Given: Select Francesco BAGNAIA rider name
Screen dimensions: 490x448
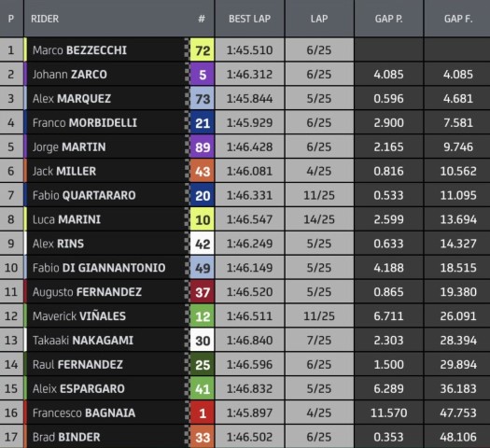Looking at the screenshot, I should [84, 413].
